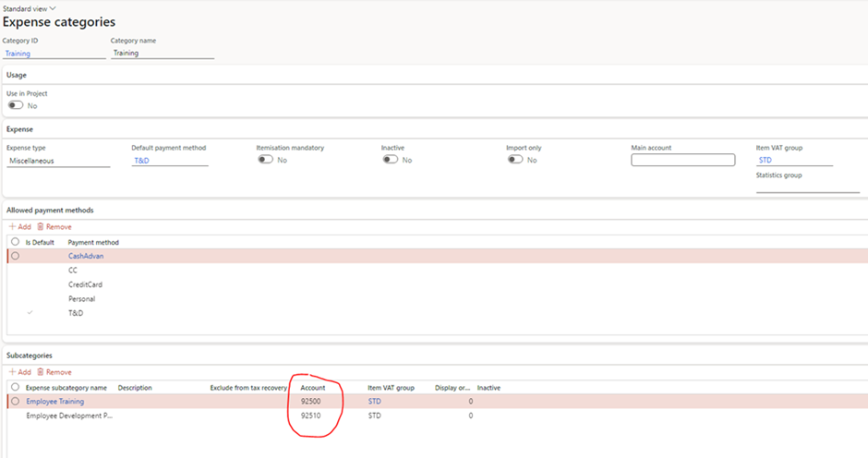Click the STD link in Employee Training row

375,402
